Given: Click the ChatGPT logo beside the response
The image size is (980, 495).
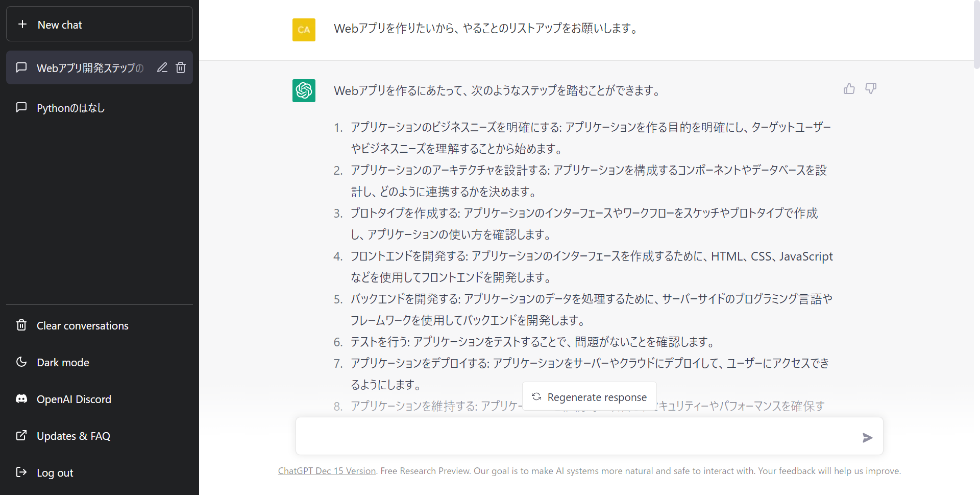Looking at the screenshot, I should [x=304, y=90].
